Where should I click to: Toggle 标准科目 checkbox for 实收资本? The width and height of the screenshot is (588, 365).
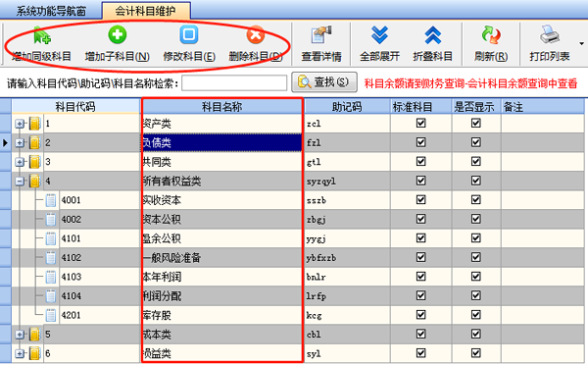tap(420, 199)
